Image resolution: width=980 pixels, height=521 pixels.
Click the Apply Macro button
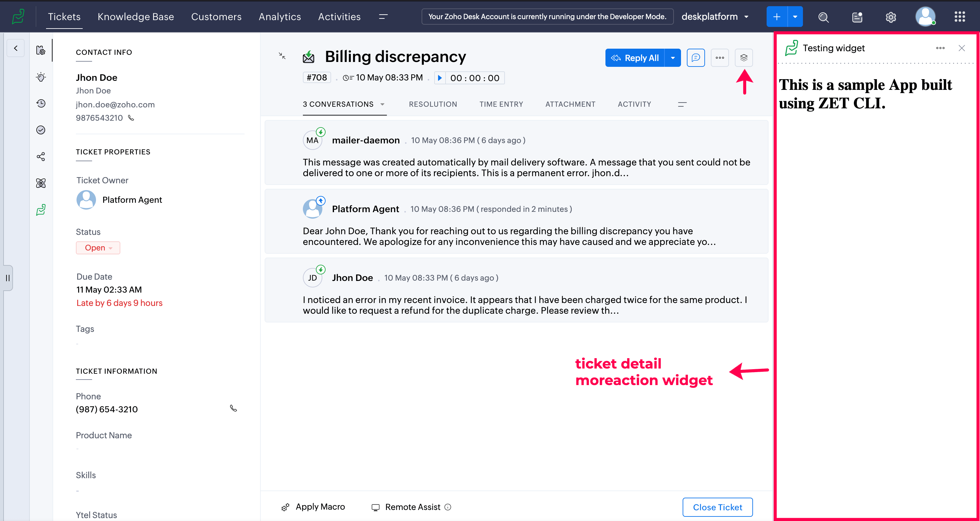point(313,507)
